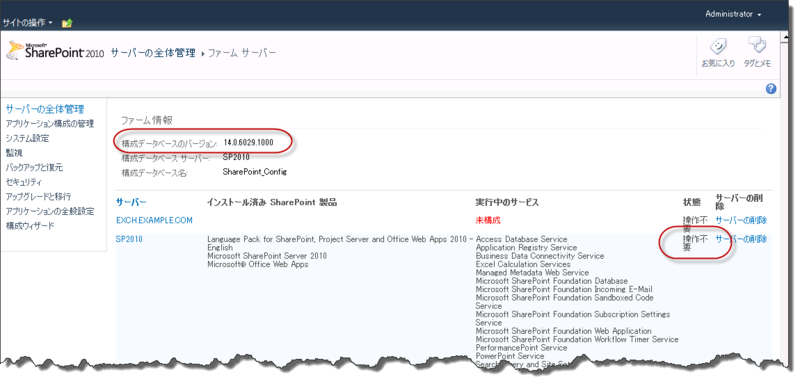The width and height of the screenshot is (800, 386).
Task: Click Access Database Service entry
Action: pos(521,239)
